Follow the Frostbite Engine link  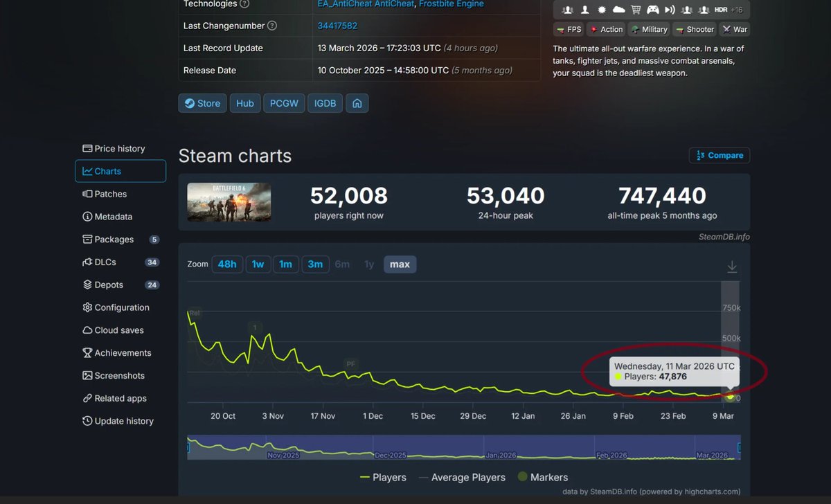451,5
